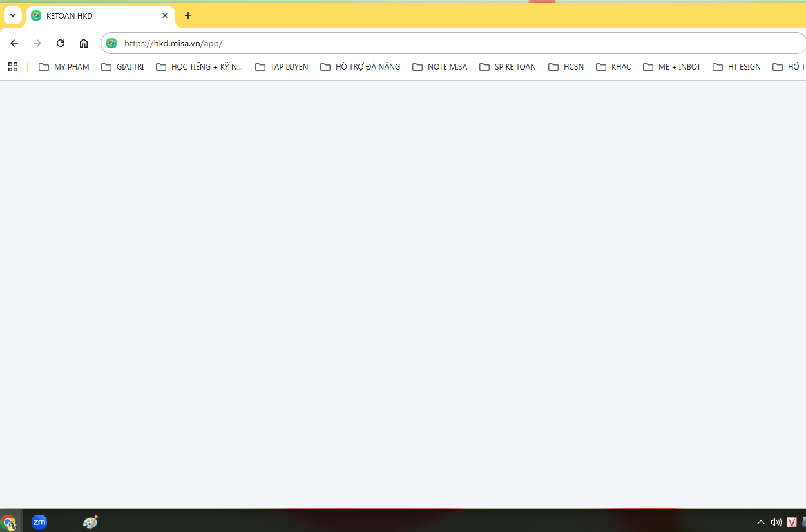The height and width of the screenshot is (532, 806).
Task: Open a new tab with plus button
Action: (188, 15)
